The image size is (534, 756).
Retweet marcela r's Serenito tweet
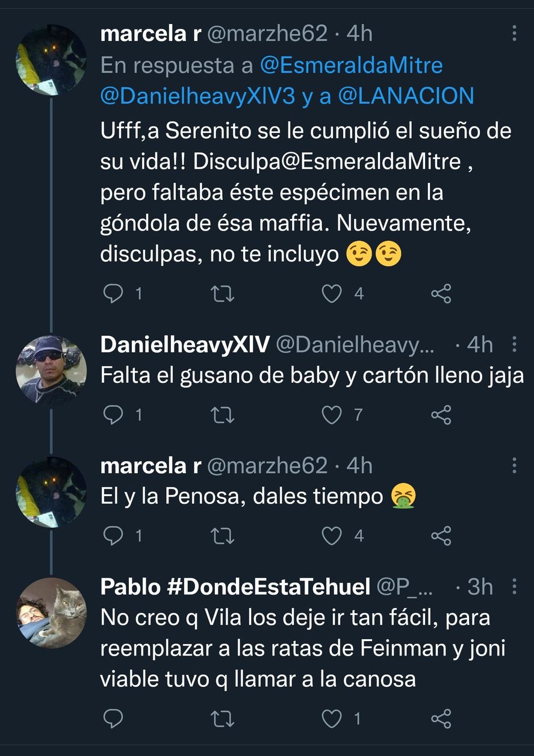pos(223,294)
